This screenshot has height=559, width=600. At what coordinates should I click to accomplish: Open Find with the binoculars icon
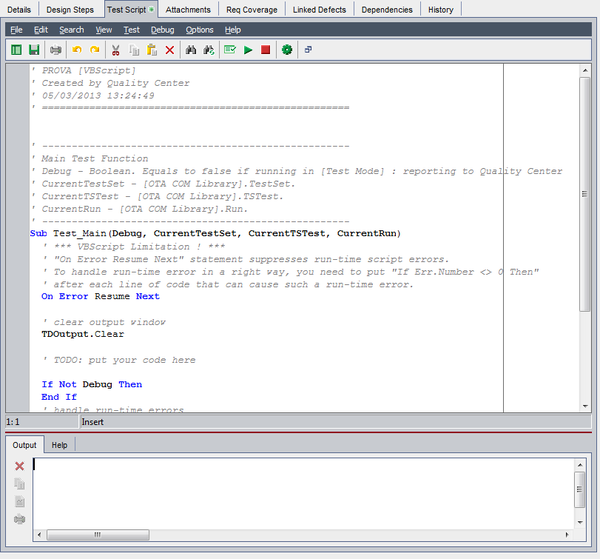[191, 50]
